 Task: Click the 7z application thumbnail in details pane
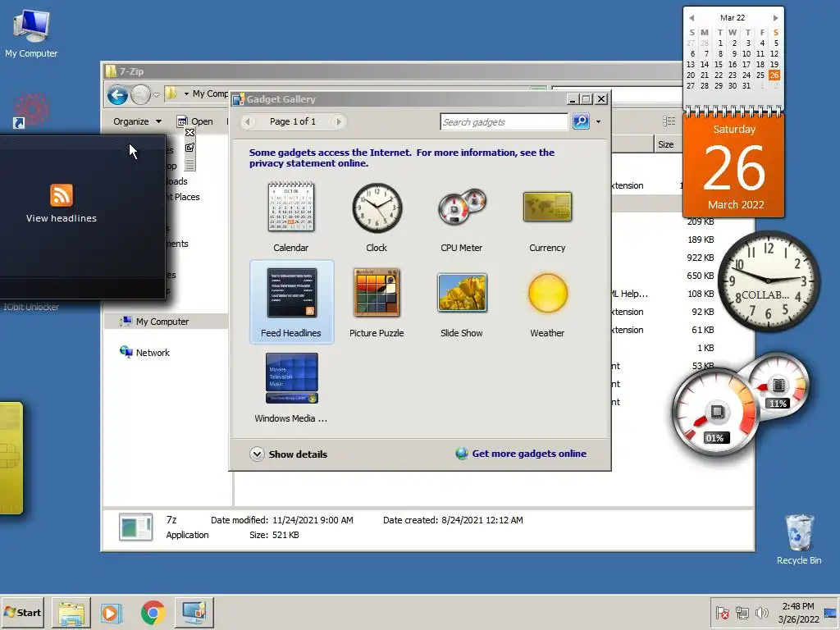coord(135,527)
